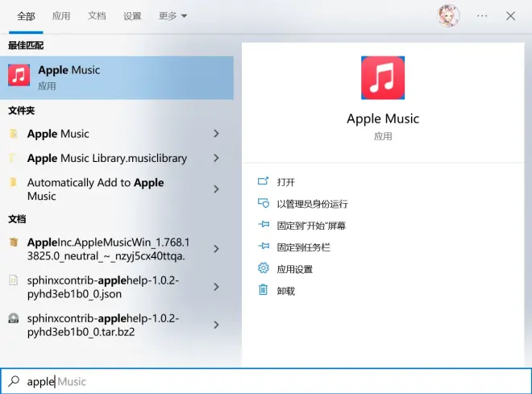Choose 固定到任务栏 option
The image size is (532, 394).
pyautogui.click(x=303, y=247)
